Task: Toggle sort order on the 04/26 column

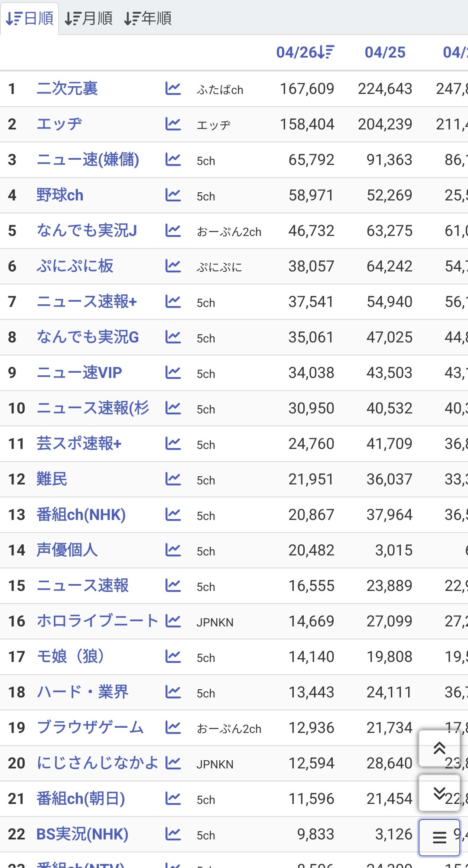Action: point(305,52)
